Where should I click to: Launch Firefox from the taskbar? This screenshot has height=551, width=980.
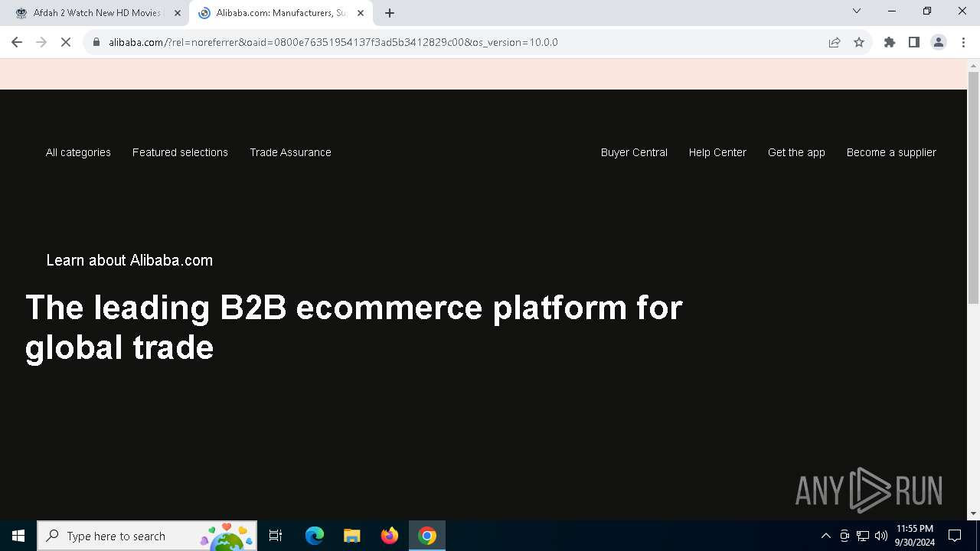coord(389,536)
